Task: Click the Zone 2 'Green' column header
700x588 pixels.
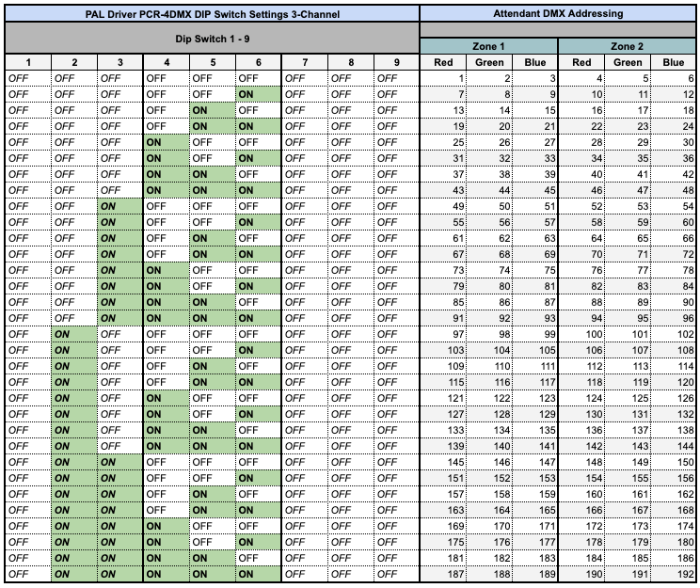Action: 628,62
